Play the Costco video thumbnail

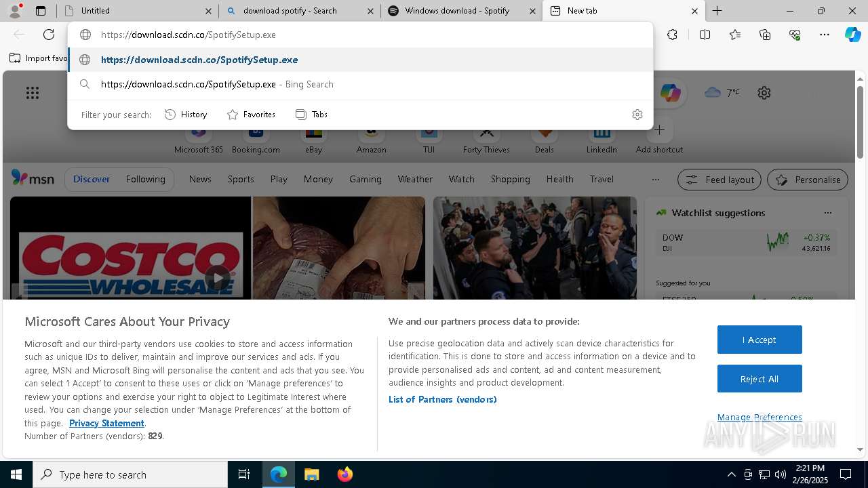coord(217,278)
